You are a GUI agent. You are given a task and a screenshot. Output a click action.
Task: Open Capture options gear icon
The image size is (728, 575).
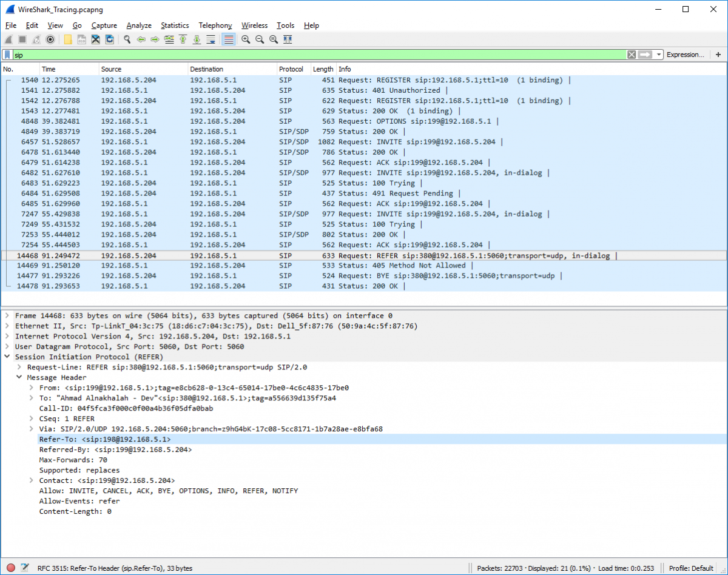[50, 39]
